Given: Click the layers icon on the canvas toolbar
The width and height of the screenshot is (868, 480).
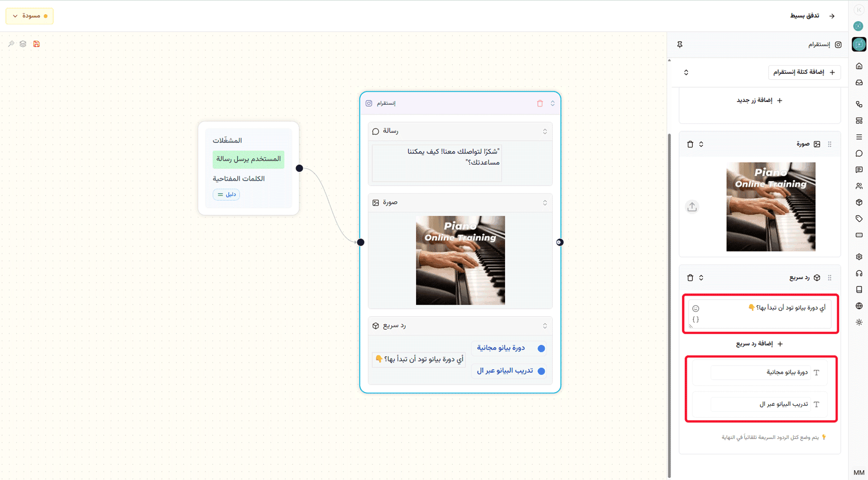Looking at the screenshot, I should (x=23, y=44).
